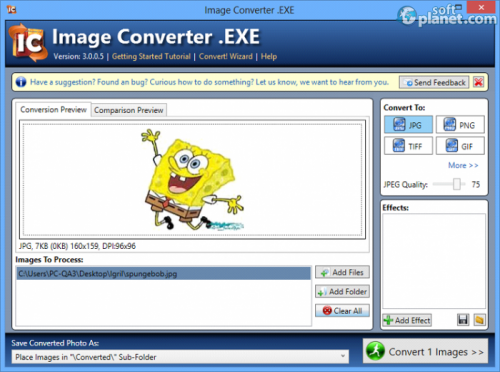
Task: Close the Image Converter window
Action: pyautogui.click(x=481, y=8)
